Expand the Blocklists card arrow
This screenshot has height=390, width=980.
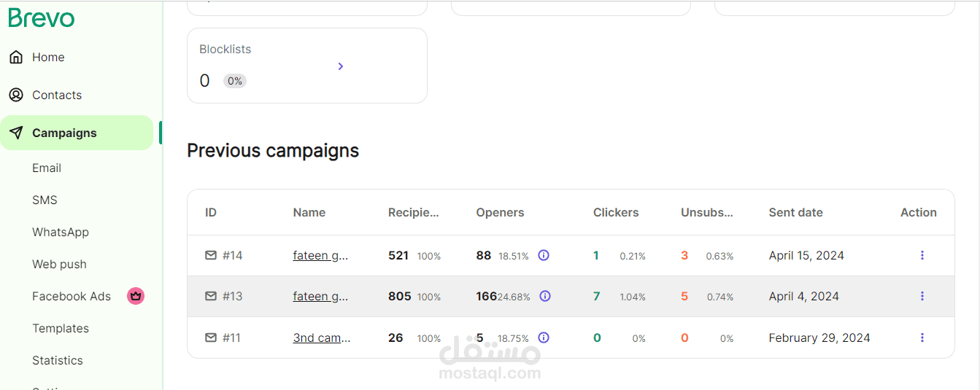(341, 66)
